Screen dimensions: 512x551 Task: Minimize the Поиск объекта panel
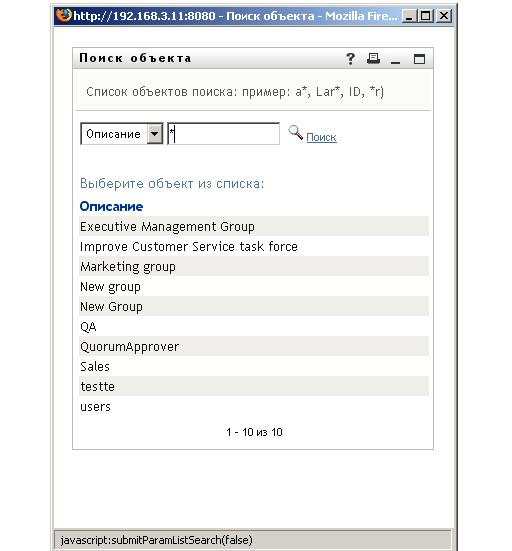(x=396, y=62)
